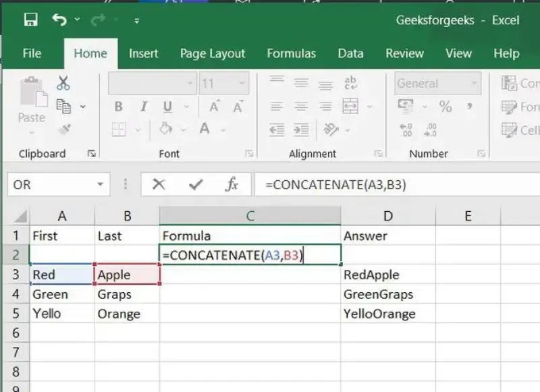This screenshot has width=540, height=392.
Task: Select the Bold formatting icon
Action: click(x=118, y=106)
